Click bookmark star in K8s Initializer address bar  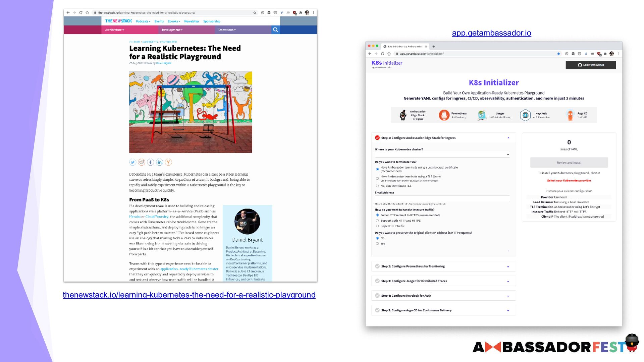click(558, 54)
